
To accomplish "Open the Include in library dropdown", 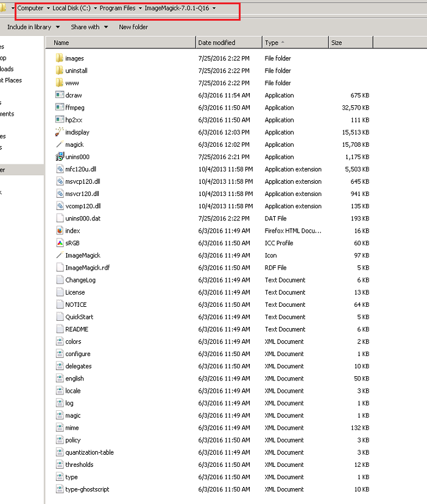I will coord(34,27).
